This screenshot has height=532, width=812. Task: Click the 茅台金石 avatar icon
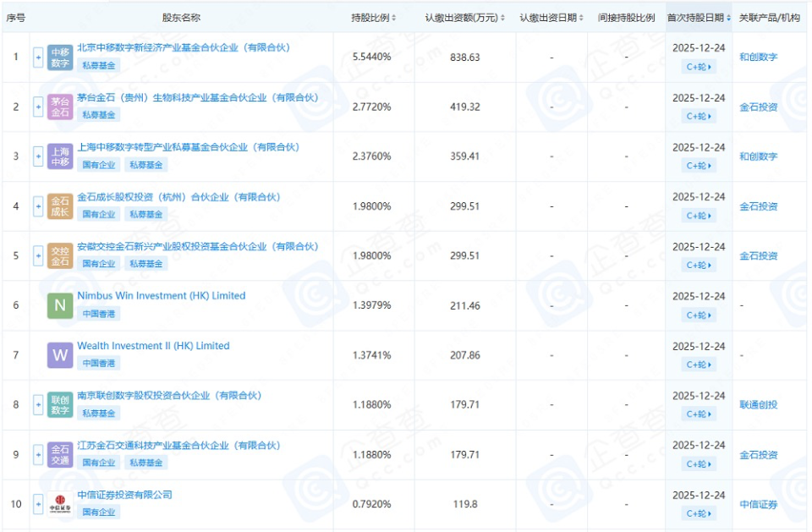point(59,106)
